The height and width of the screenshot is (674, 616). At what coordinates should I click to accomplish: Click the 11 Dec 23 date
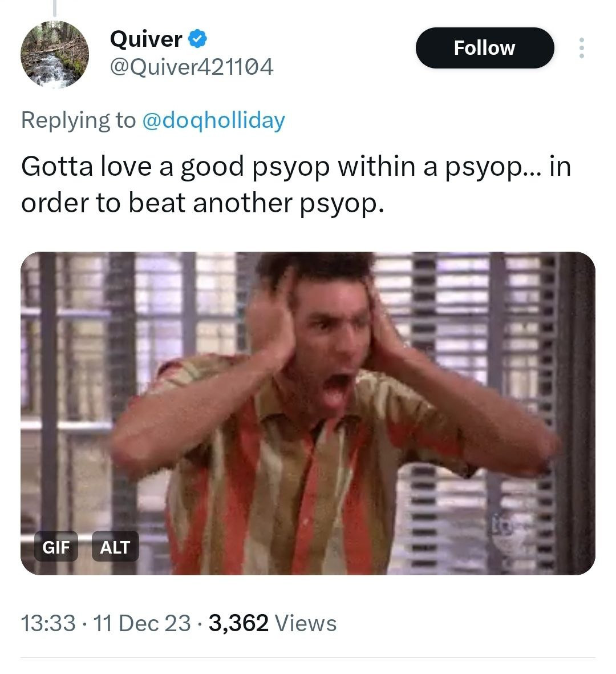(142, 623)
